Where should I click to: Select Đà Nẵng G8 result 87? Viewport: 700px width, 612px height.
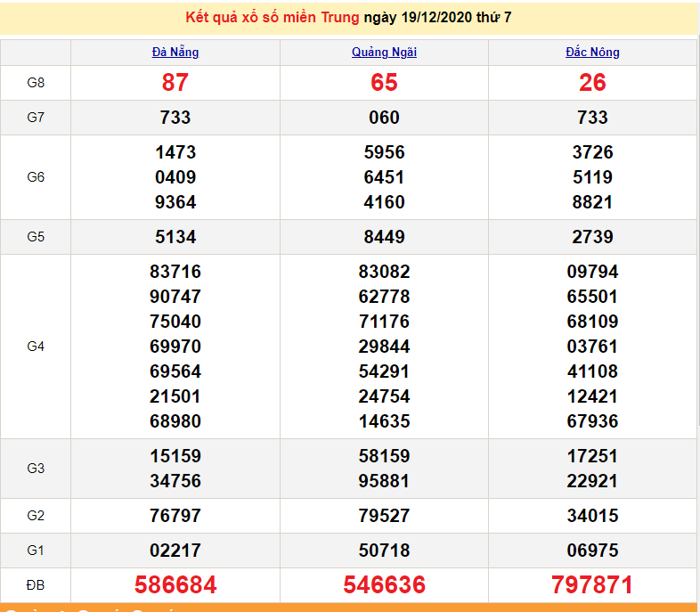click(175, 83)
